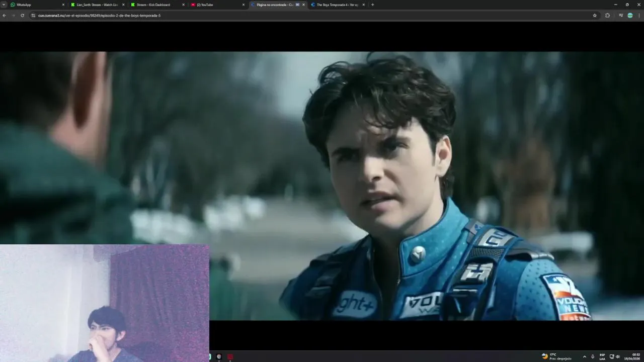Close the Kick Dashboard tab
The height and width of the screenshot is (362, 644).
click(183, 5)
